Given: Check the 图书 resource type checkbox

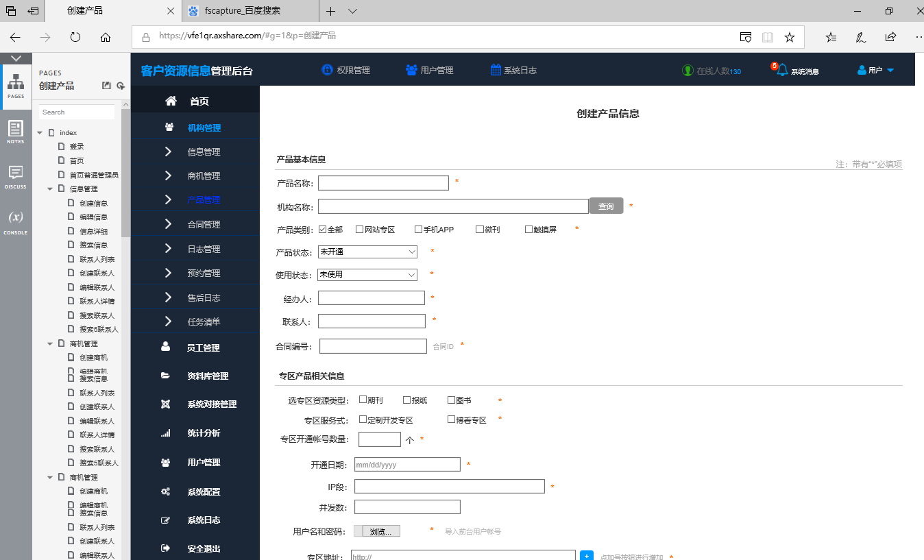Looking at the screenshot, I should (451, 400).
